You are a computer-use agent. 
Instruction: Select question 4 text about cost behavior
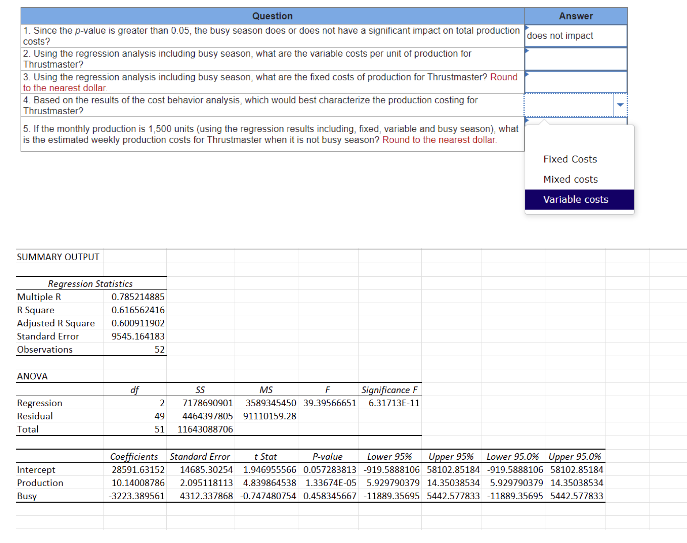(x=250, y=105)
